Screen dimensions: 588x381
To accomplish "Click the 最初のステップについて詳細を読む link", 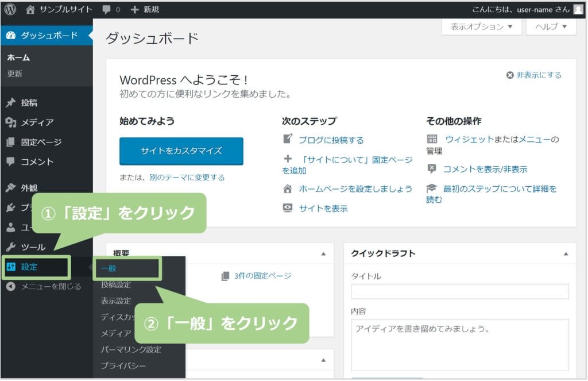I will pyautogui.click(x=492, y=194).
